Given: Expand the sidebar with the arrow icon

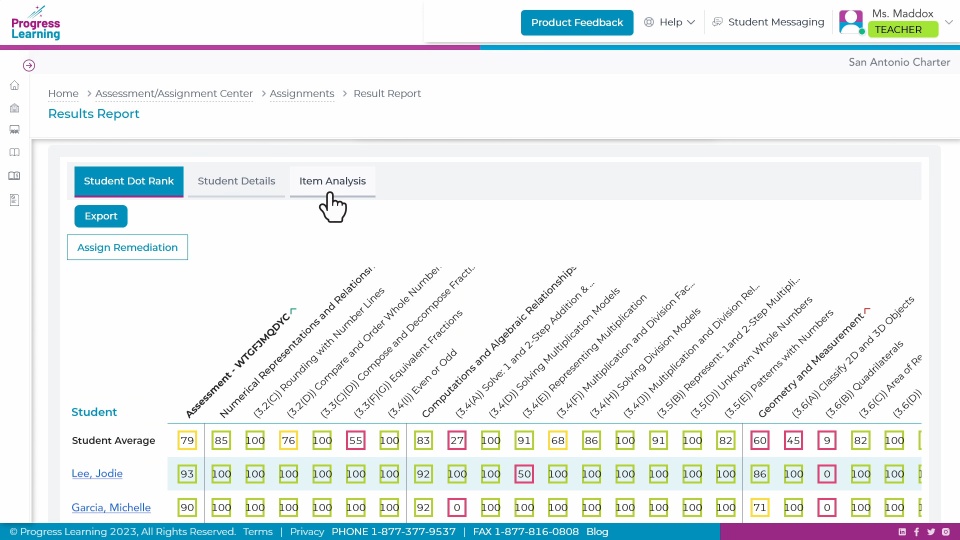Looking at the screenshot, I should (29, 65).
